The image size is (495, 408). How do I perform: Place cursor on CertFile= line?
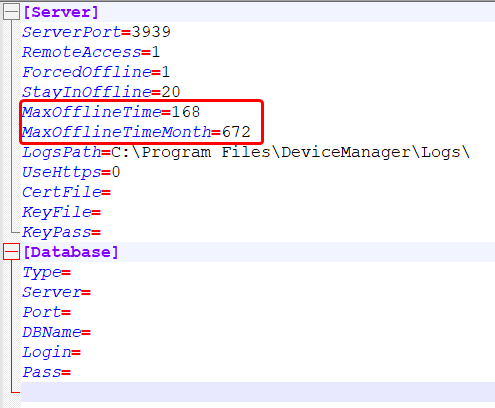pos(67,192)
